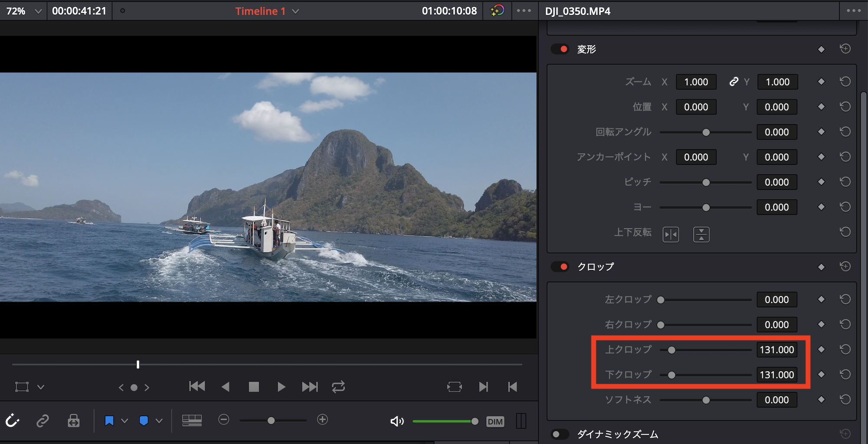The image size is (868, 444).
Task: Click the ヨー slider
Action: tap(706, 208)
